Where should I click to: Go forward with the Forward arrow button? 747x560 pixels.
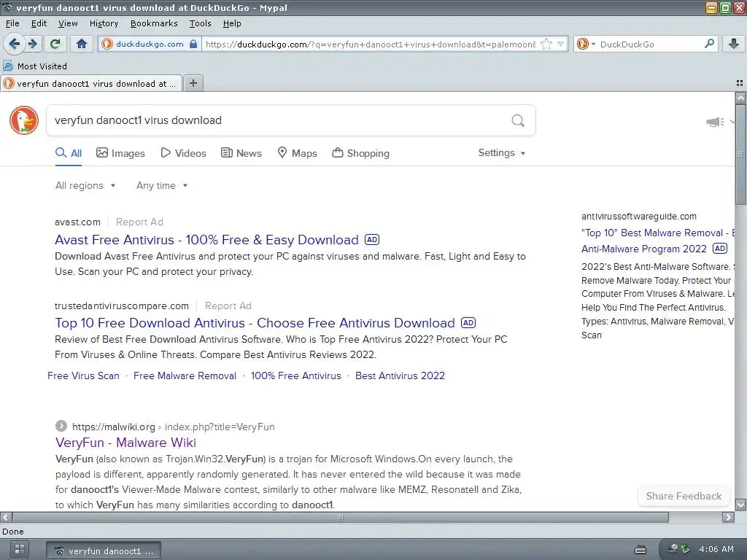(x=33, y=44)
